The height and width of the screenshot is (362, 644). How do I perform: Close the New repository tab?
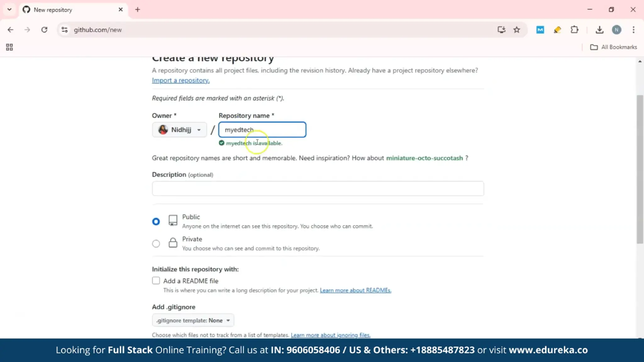[120, 10]
